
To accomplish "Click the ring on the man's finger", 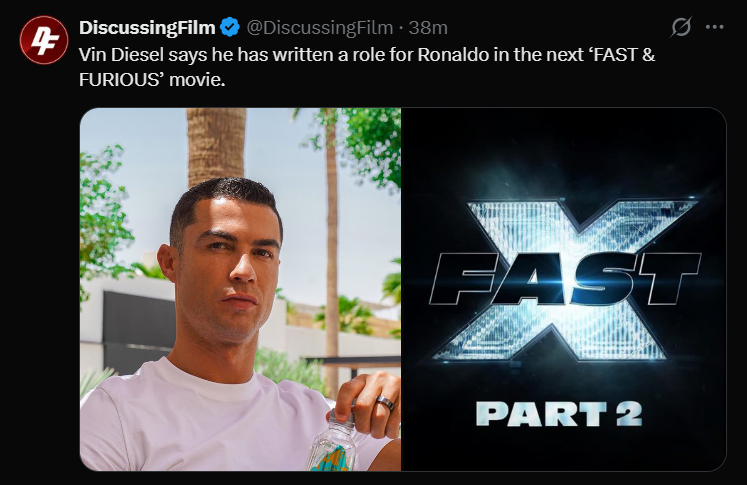I will [385, 403].
